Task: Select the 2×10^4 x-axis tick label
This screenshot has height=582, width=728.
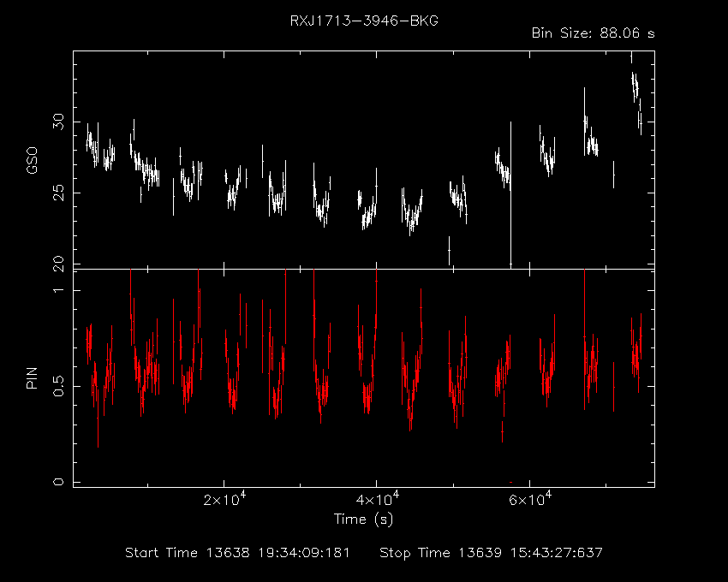Action: tap(224, 498)
